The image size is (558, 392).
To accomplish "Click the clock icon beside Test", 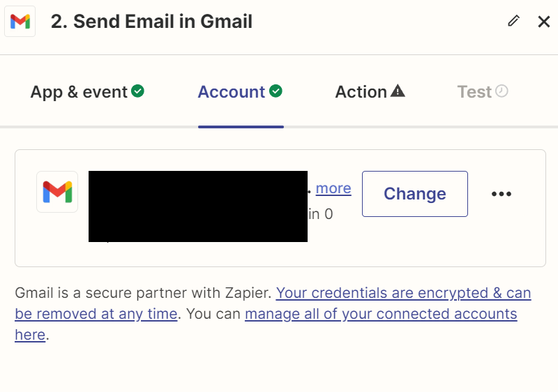I will [x=502, y=91].
